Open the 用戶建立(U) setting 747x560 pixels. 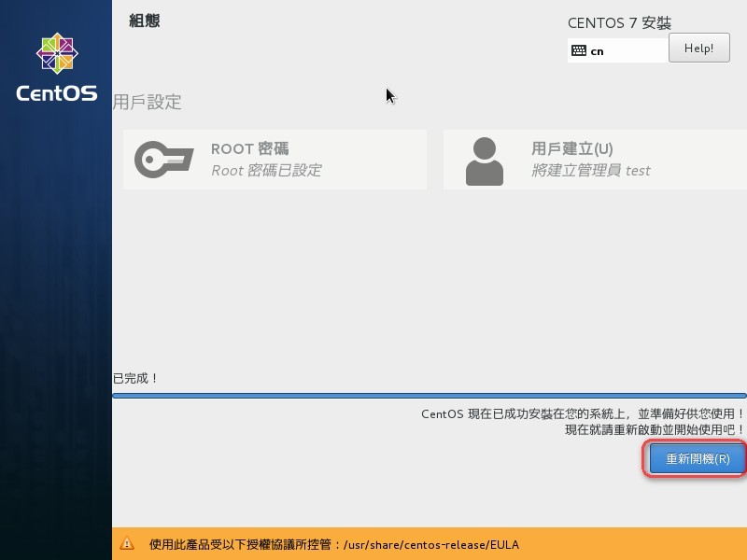[x=595, y=160]
